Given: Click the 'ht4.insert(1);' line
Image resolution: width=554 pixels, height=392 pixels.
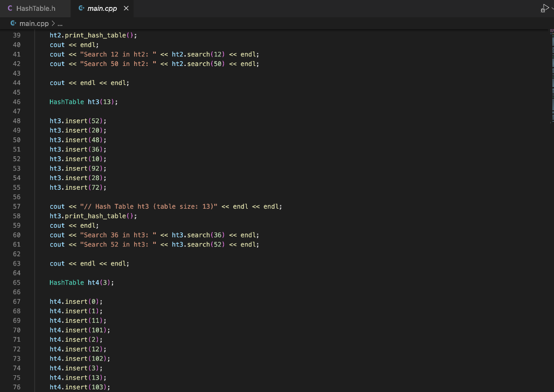Looking at the screenshot, I should pos(76,311).
